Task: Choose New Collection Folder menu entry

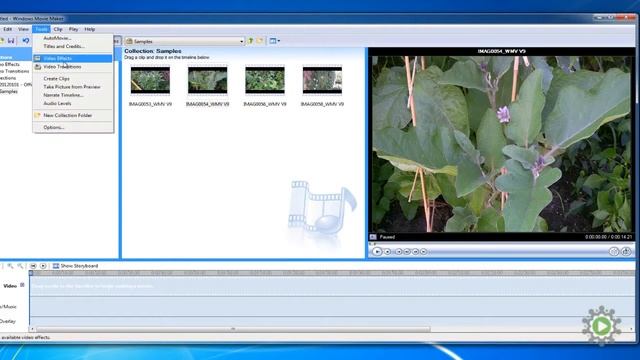Action: point(73,116)
